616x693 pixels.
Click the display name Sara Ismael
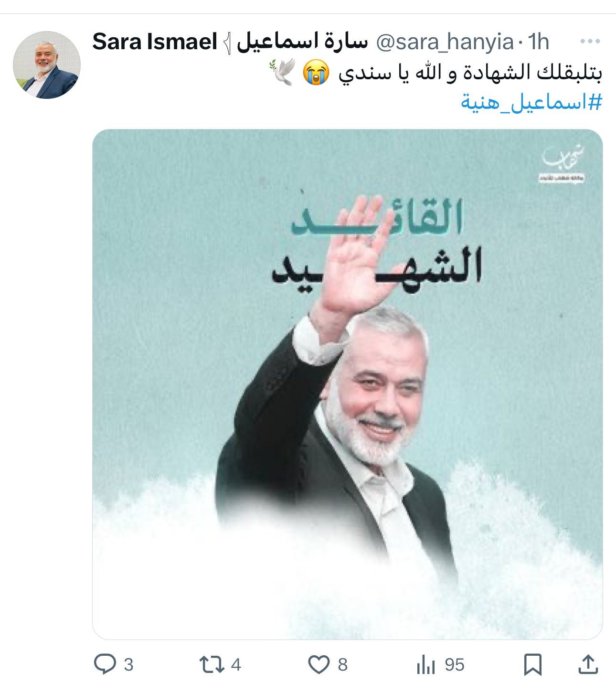(x=155, y=42)
